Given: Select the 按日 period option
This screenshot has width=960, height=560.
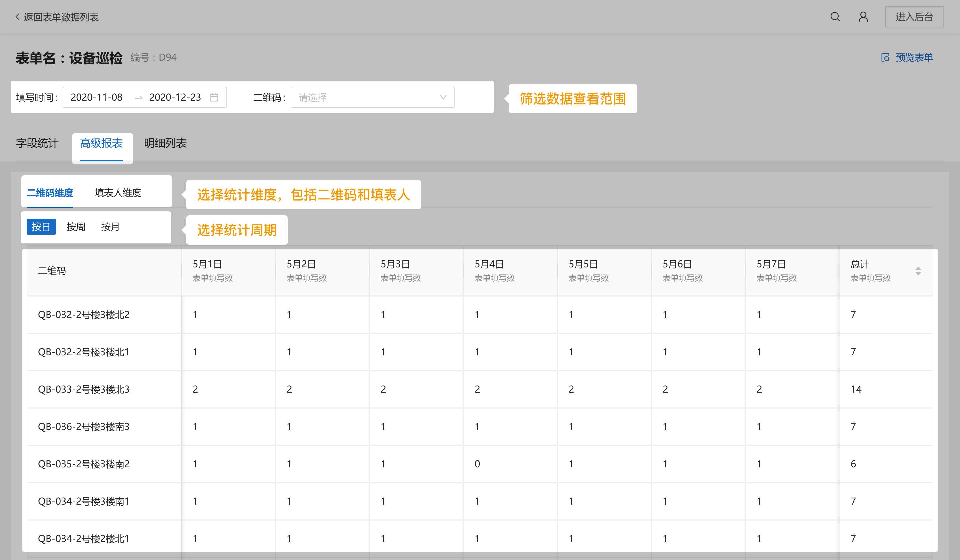Looking at the screenshot, I should (41, 227).
